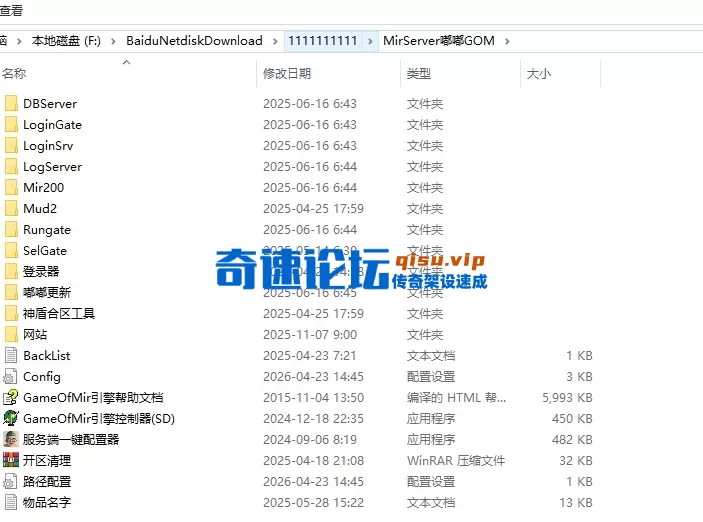Viewport: 703px width, 522px height.
Task: Click the date 2025-05-28 15:22
Action: [x=313, y=503]
